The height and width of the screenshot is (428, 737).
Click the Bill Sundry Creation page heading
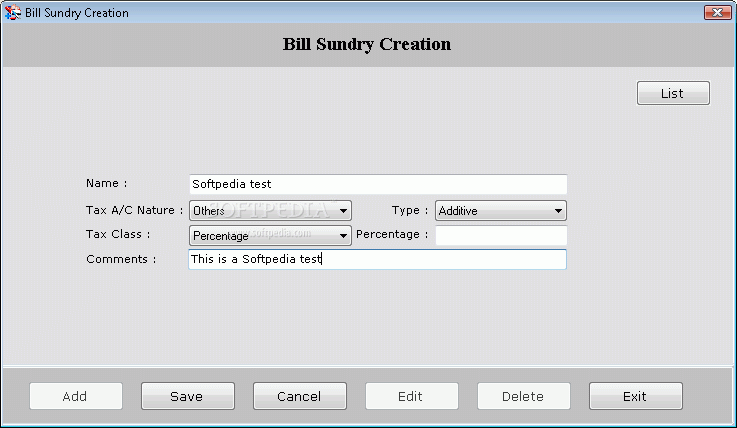(x=367, y=44)
